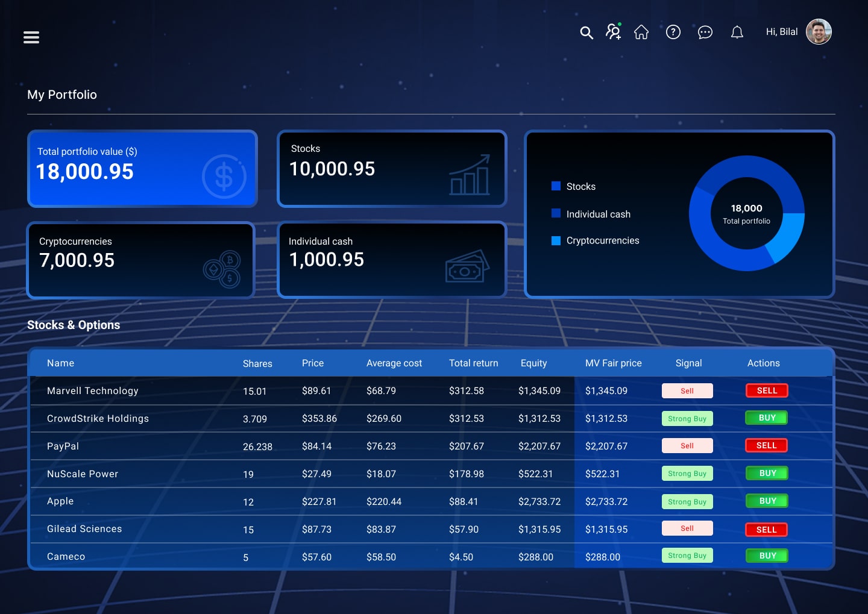
Task: Select the Gilead Sciences row name
Action: click(84, 528)
